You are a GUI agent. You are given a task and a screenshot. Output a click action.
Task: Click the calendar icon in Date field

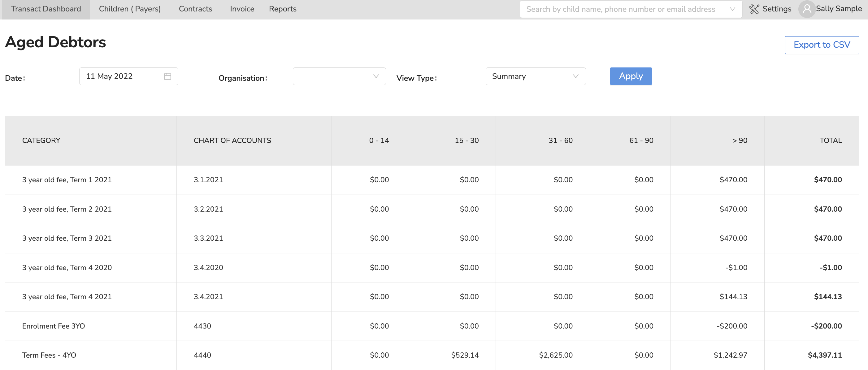click(167, 76)
